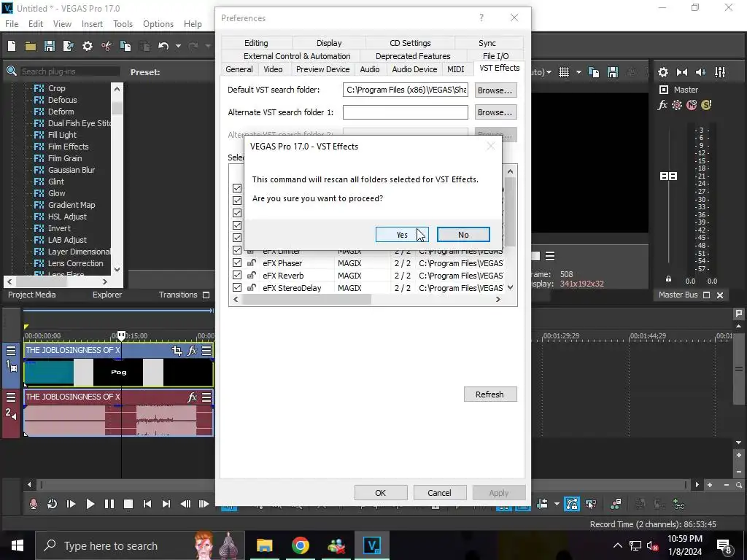Decline rescan by clicking No
747x560 pixels.
coord(463,234)
